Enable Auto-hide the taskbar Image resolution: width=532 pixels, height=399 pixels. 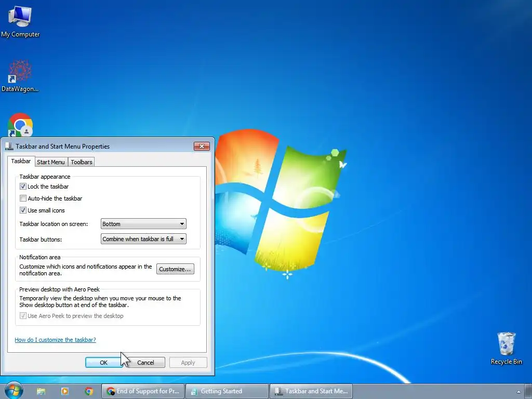click(23, 198)
